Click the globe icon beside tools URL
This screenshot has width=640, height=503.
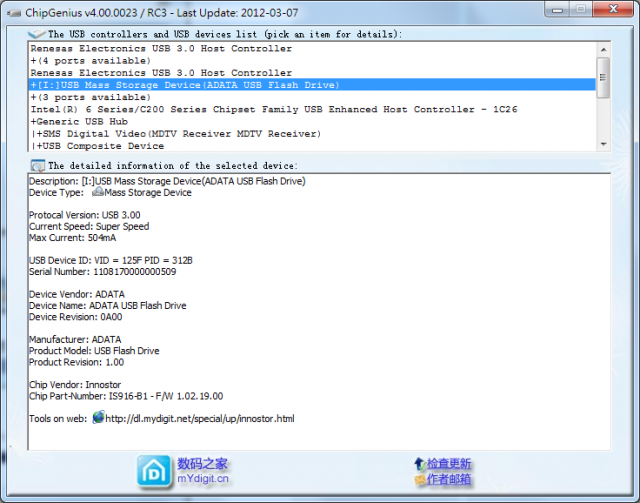98,417
